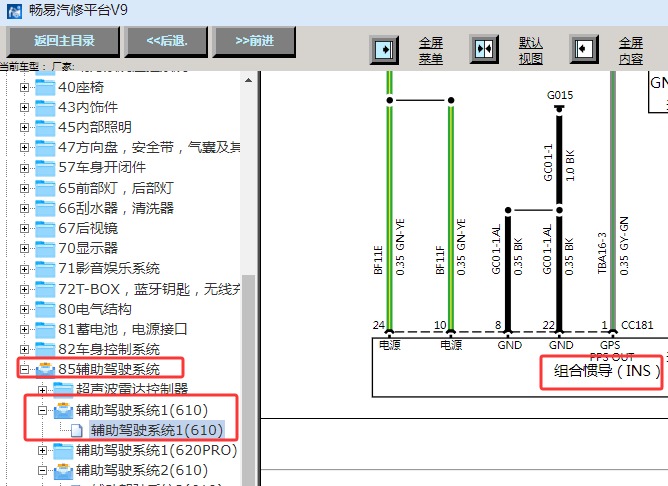
Task: Open the 全屏内容 link text
Action: 631,50
